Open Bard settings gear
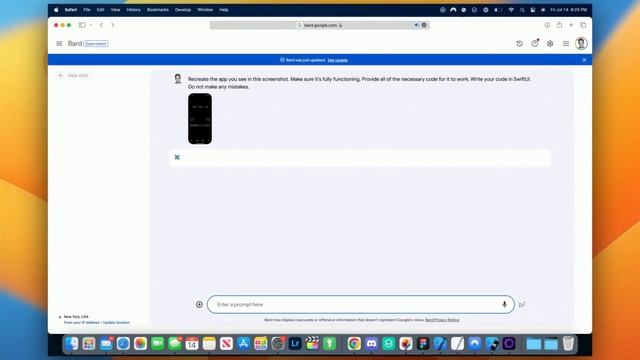640x360 pixels. pyautogui.click(x=550, y=43)
